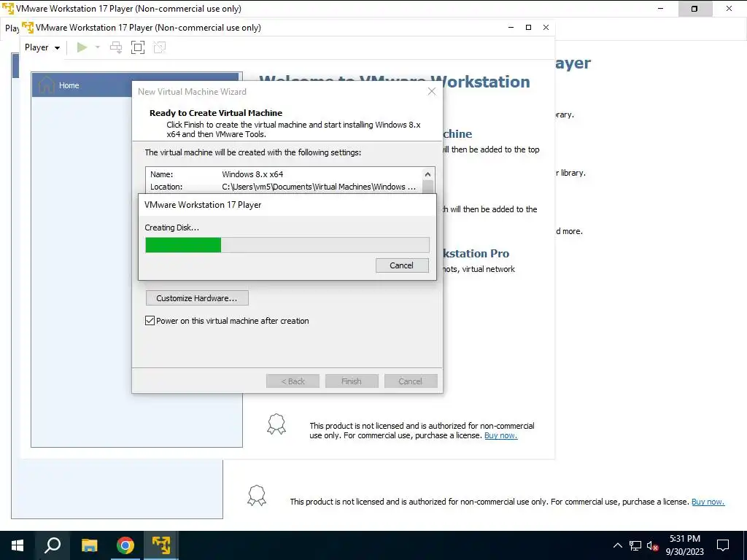
Task: Click license ribbon icon in background window
Action: [257, 495]
